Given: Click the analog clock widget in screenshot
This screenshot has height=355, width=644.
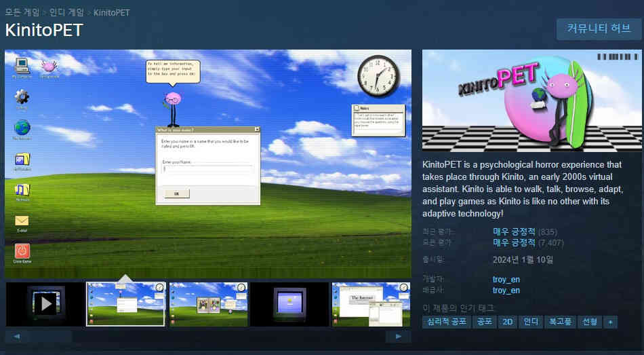Looking at the screenshot, I should click(378, 76).
